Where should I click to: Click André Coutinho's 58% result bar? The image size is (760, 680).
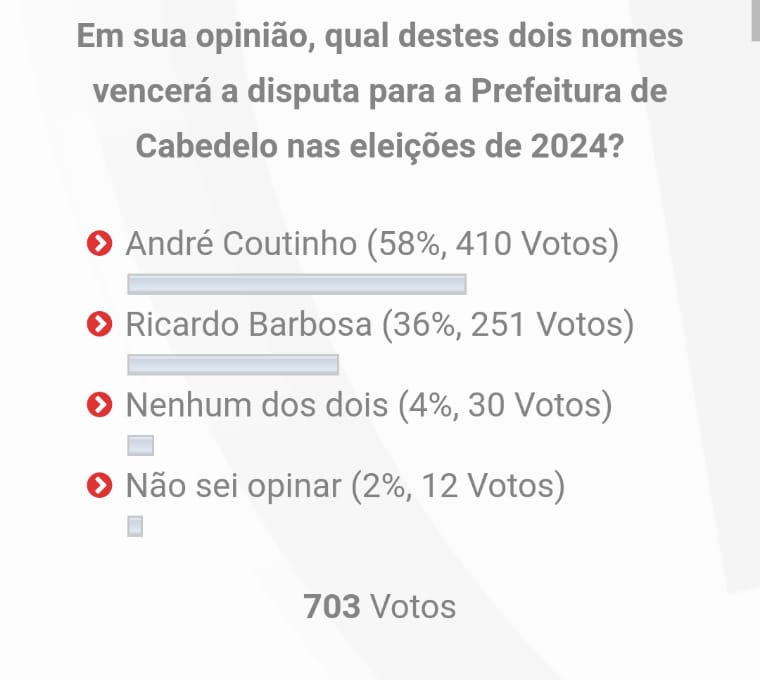(297, 285)
